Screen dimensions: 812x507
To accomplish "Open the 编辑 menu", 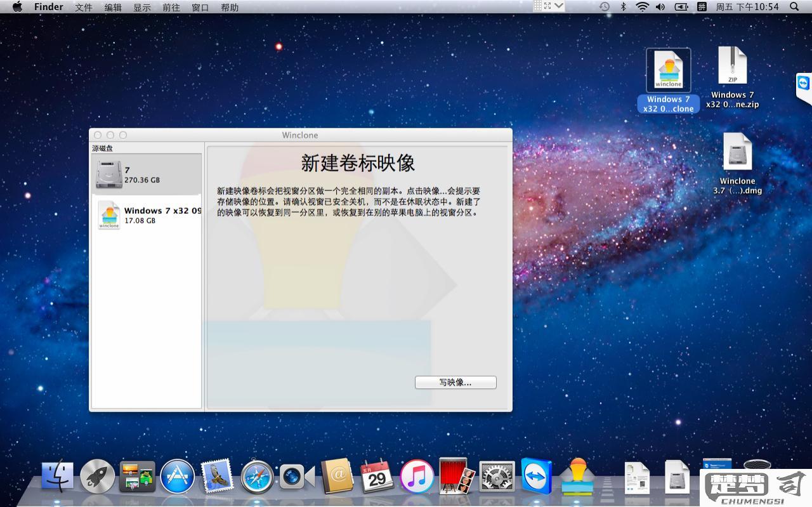I will tap(113, 8).
